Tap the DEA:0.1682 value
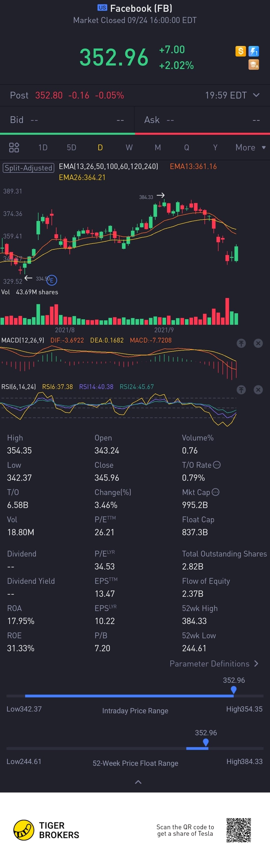Screen dimensions: 270x868 pyautogui.click(x=107, y=340)
